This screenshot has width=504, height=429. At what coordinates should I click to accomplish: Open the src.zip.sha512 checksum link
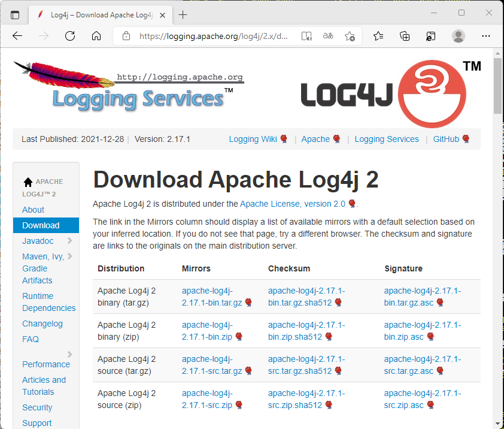[x=306, y=399]
